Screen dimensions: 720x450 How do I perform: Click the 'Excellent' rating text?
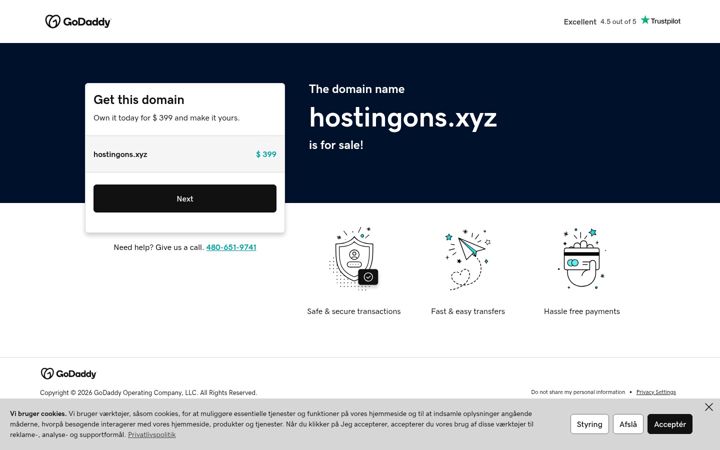pos(579,22)
